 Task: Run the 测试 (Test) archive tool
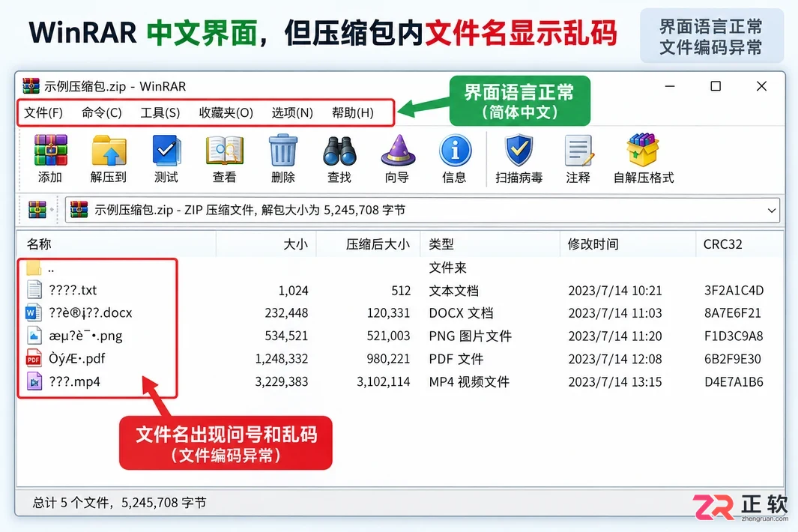point(166,150)
